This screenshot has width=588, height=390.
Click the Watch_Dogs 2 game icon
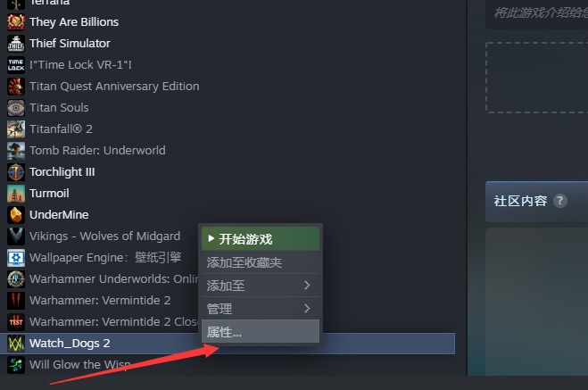coord(16,343)
